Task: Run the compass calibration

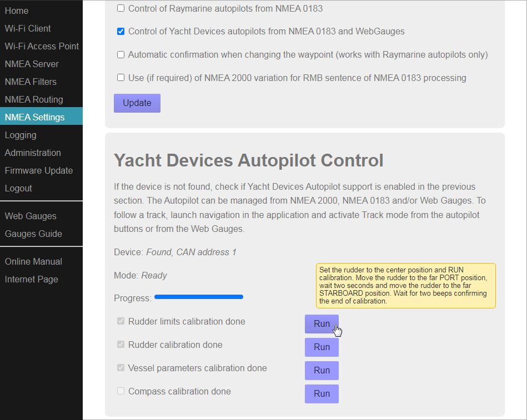Action: click(322, 394)
